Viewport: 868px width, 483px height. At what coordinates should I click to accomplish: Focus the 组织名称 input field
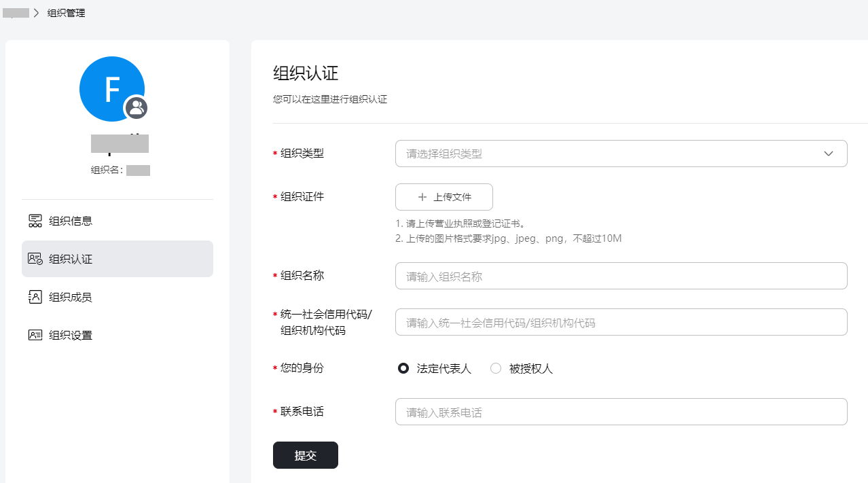tap(621, 276)
